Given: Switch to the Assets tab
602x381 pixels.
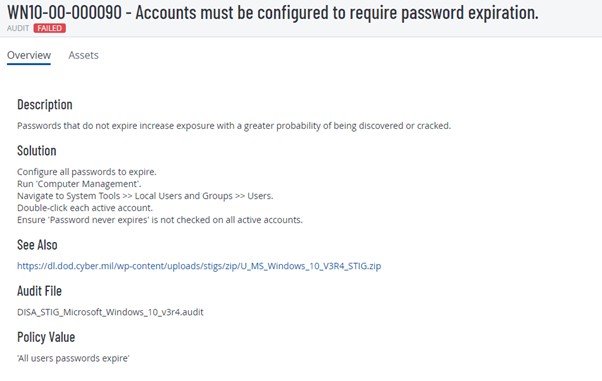Looking at the screenshot, I should [83, 55].
